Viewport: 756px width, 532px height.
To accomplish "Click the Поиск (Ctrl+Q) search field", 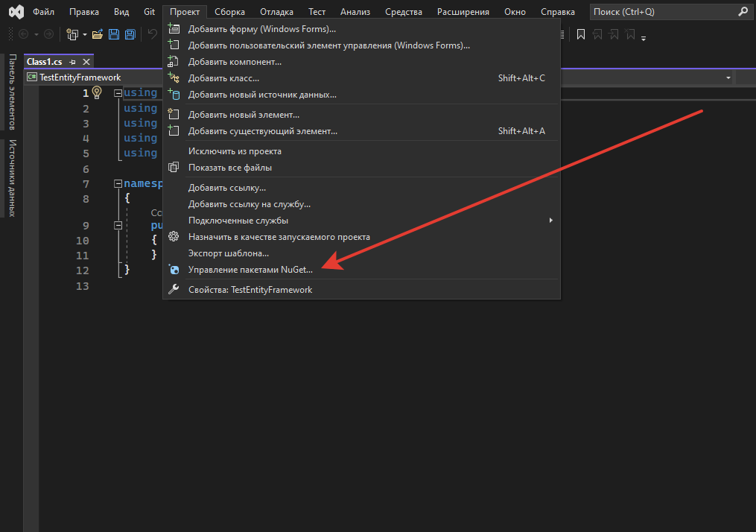I will pos(661,12).
